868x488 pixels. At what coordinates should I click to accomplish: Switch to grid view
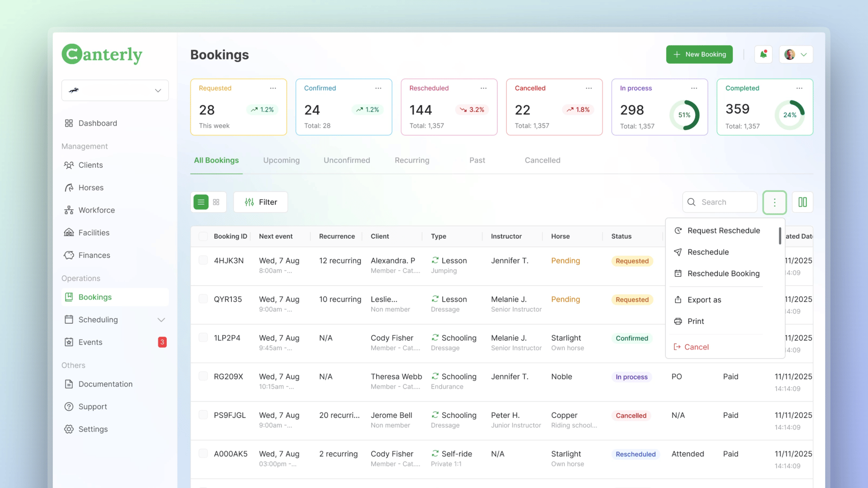click(x=216, y=202)
